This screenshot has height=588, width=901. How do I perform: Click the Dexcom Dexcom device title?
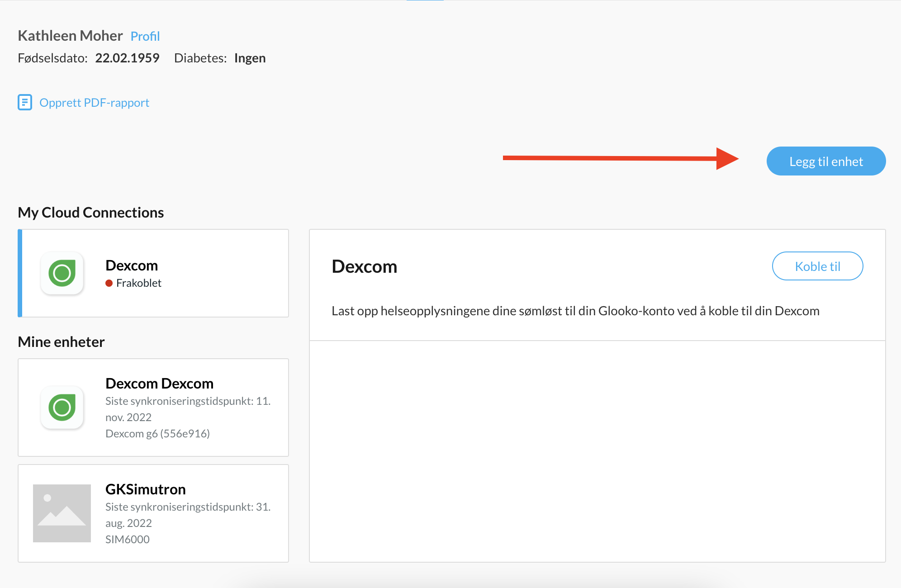tap(159, 384)
